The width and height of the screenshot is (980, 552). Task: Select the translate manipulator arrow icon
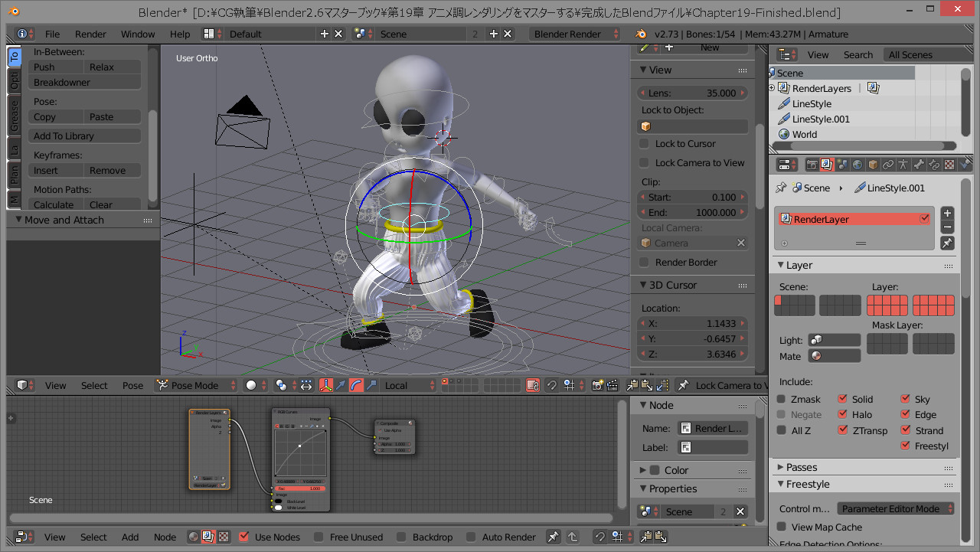coord(341,385)
